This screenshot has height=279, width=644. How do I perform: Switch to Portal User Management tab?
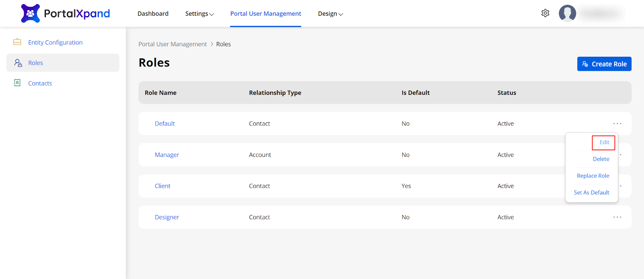(x=265, y=14)
